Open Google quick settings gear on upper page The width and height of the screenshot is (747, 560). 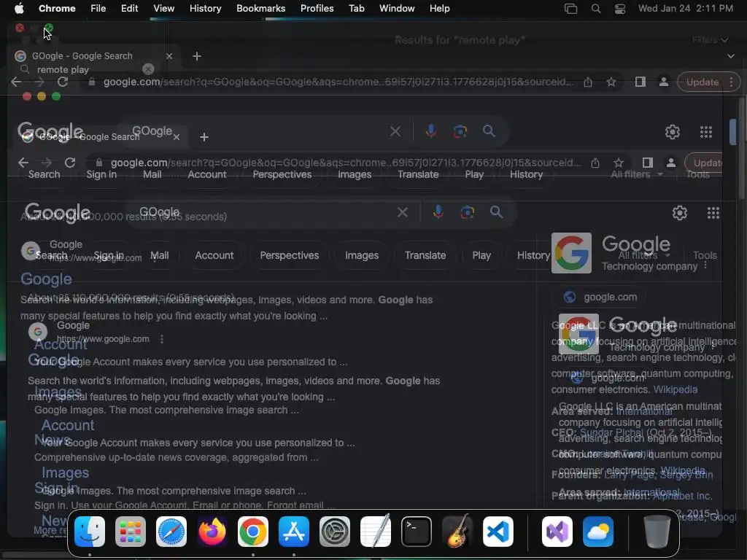point(672,132)
